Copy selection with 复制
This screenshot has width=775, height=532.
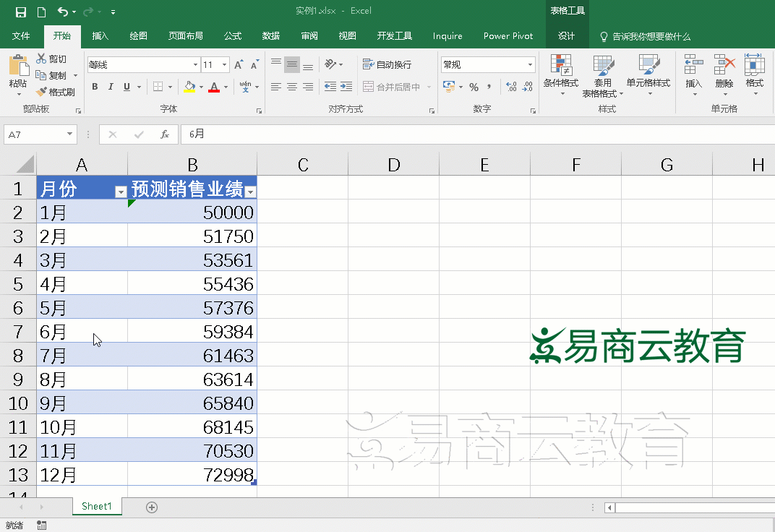click(51, 76)
